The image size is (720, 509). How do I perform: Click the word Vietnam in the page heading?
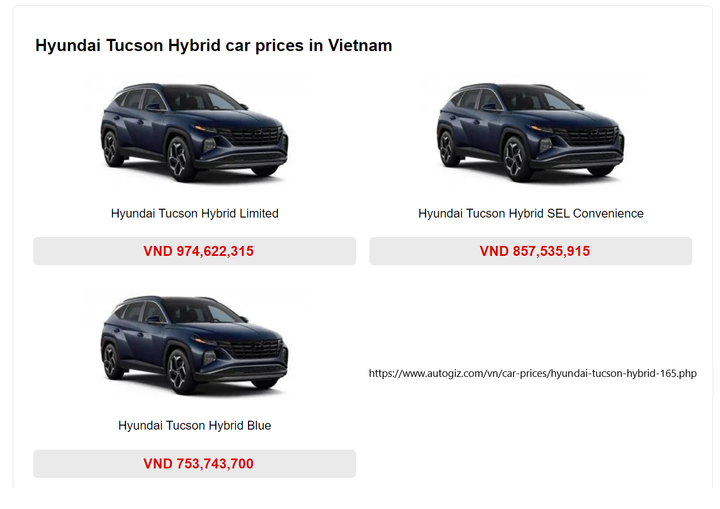(x=360, y=45)
